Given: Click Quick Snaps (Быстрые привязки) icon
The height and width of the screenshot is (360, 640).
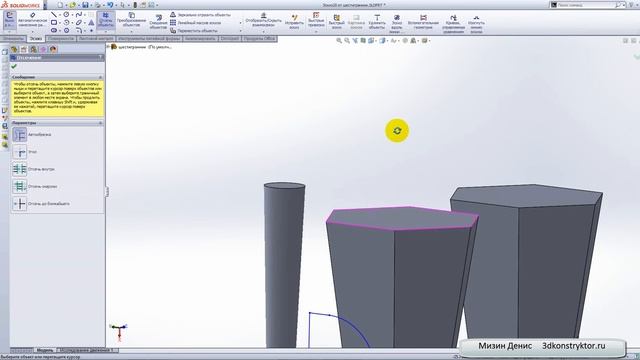Looking at the screenshot, I should (316, 15).
